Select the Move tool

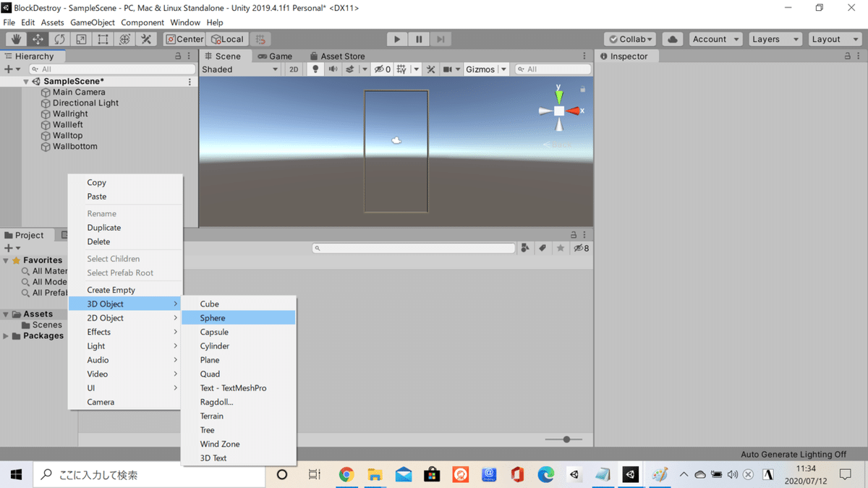[x=38, y=39]
